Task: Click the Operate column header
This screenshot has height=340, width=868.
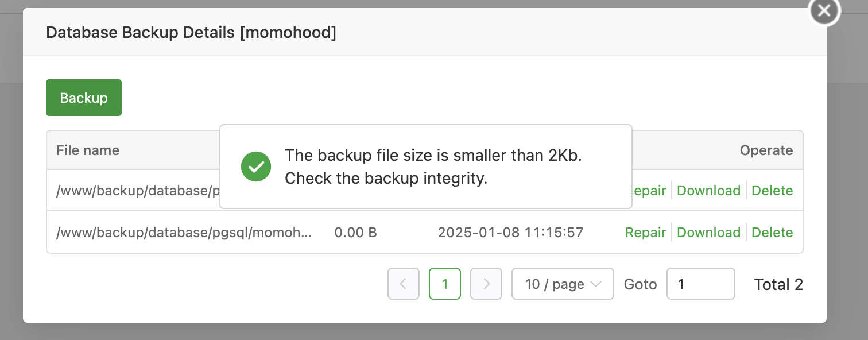Action: coord(766,150)
